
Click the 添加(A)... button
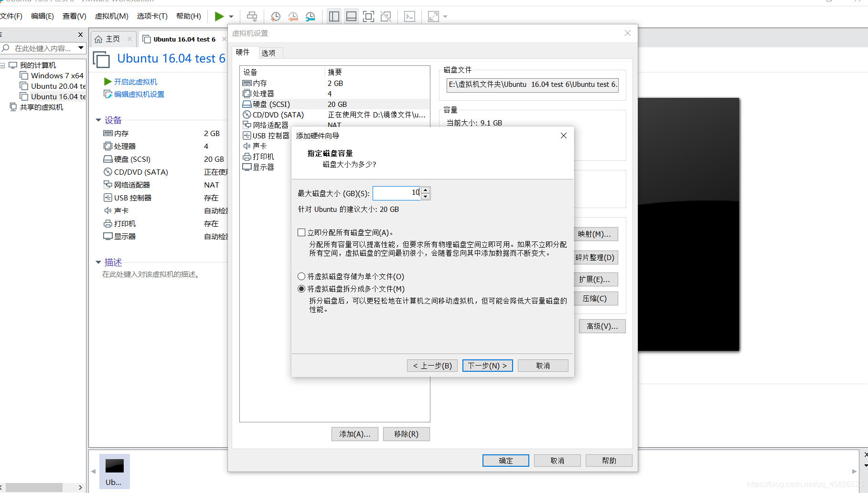[355, 434]
